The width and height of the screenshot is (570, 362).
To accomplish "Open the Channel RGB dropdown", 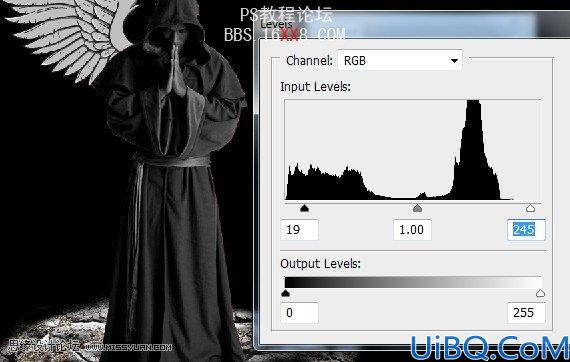I will (400, 60).
